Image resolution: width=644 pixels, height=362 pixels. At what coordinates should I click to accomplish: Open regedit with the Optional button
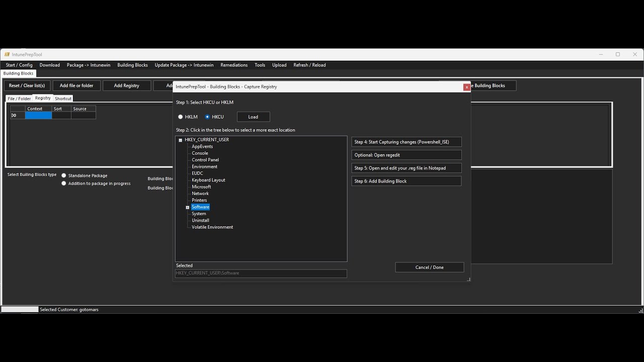coord(406,154)
